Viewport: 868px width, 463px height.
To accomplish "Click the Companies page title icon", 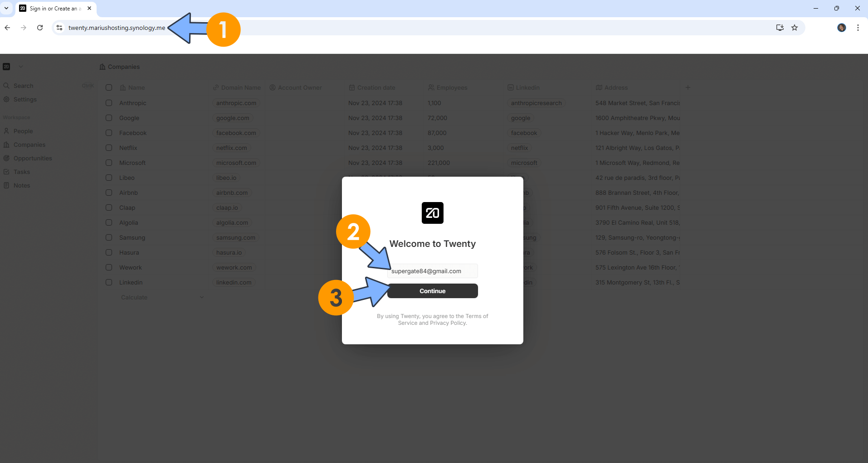I will click(x=102, y=67).
